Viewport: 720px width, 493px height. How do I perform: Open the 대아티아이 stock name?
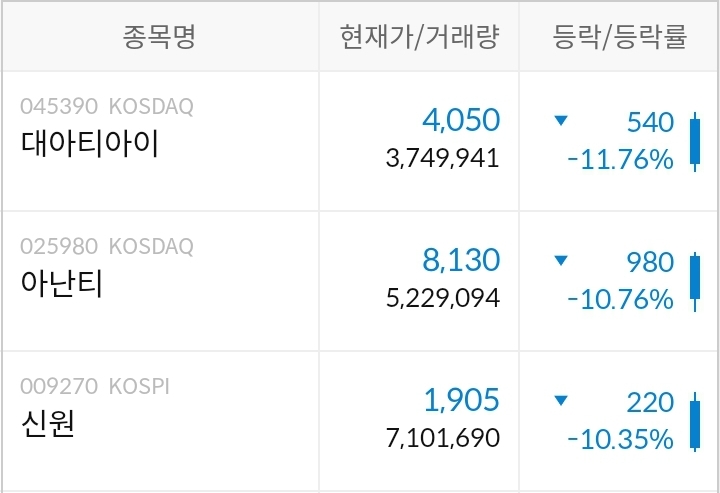pos(90,143)
